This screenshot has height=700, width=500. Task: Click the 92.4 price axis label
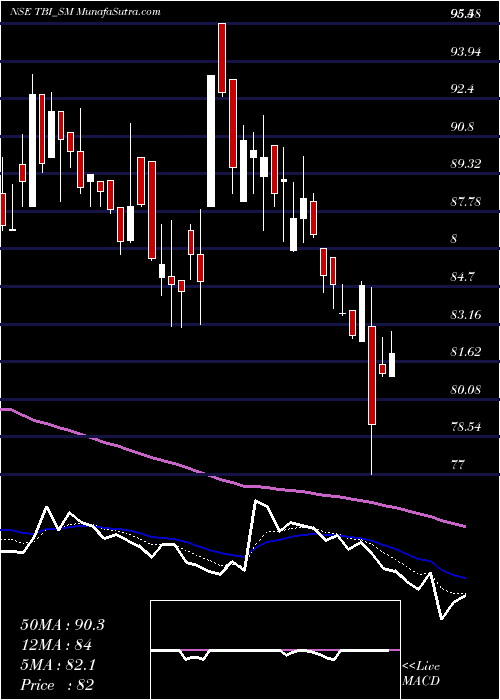[462, 89]
